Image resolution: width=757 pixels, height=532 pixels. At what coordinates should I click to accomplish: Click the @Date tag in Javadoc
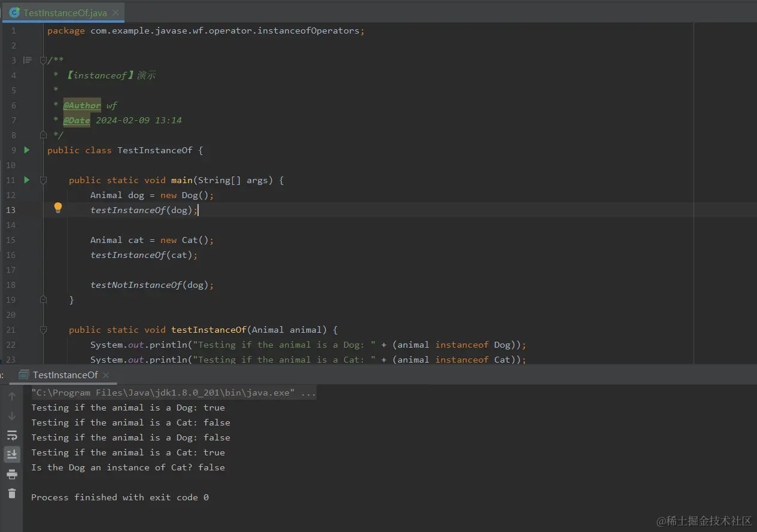(77, 120)
